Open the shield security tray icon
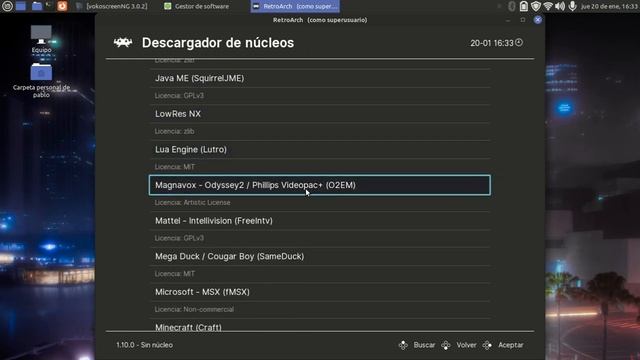Image resolution: width=640 pixels, height=360 pixels. [536, 6]
